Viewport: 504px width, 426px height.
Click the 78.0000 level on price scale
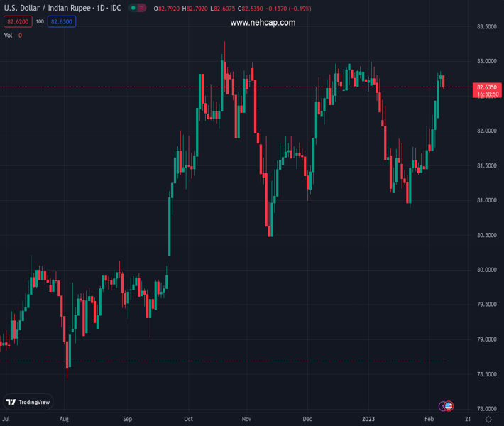click(x=487, y=408)
